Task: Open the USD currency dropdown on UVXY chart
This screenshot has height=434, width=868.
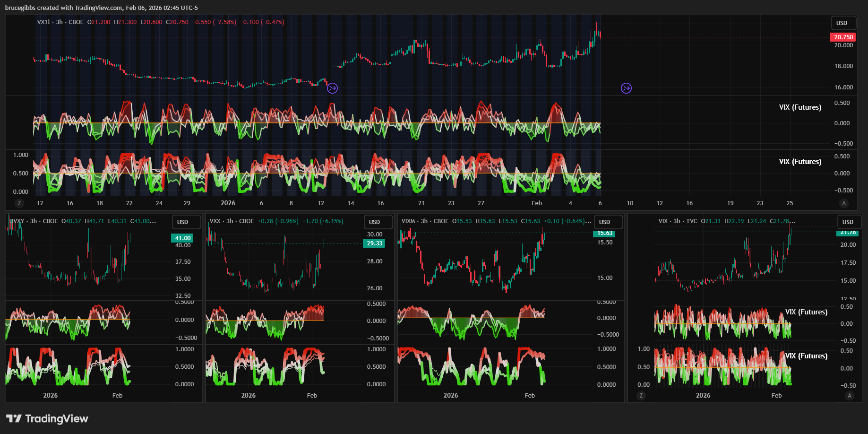Action: (x=183, y=222)
